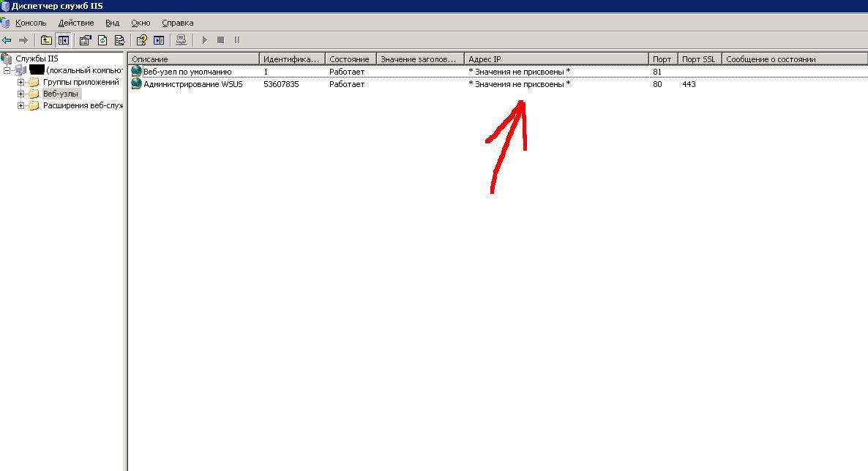Open Properties via the toolbar icon

point(85,39)
